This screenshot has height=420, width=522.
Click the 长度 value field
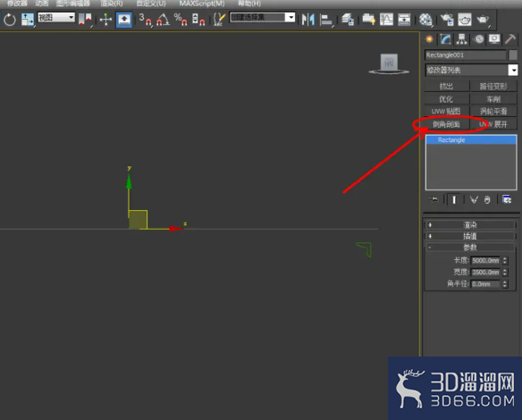click(x=485, y=260)
